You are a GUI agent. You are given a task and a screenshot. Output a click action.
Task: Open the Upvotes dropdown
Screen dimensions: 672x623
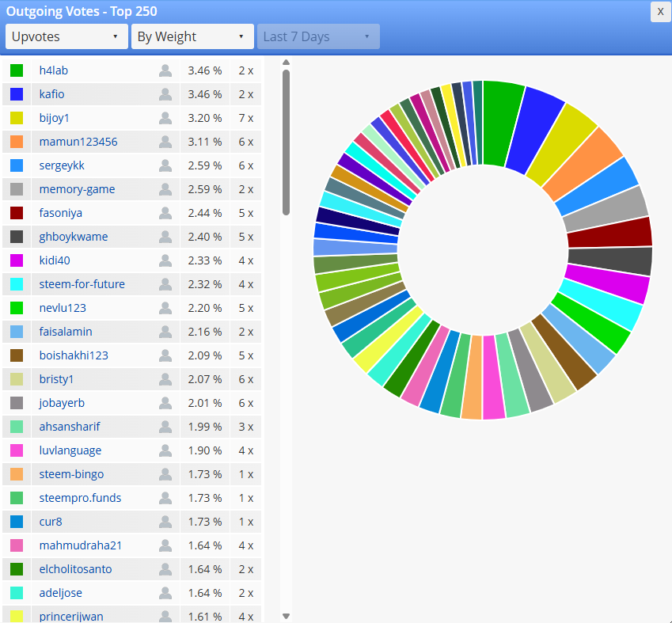66,36
